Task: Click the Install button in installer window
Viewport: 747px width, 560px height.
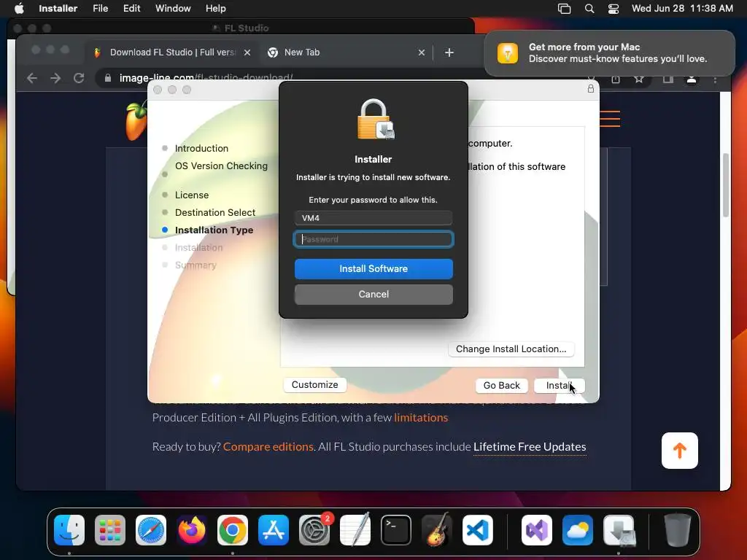Action: pos(560,385)
